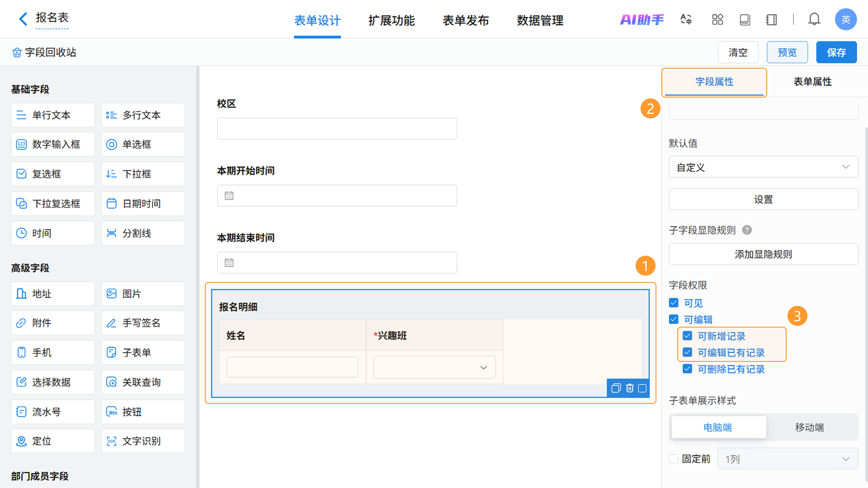Toggle the 可编辑 checkbox
This screenshot has width=868, height=488.
674,319
